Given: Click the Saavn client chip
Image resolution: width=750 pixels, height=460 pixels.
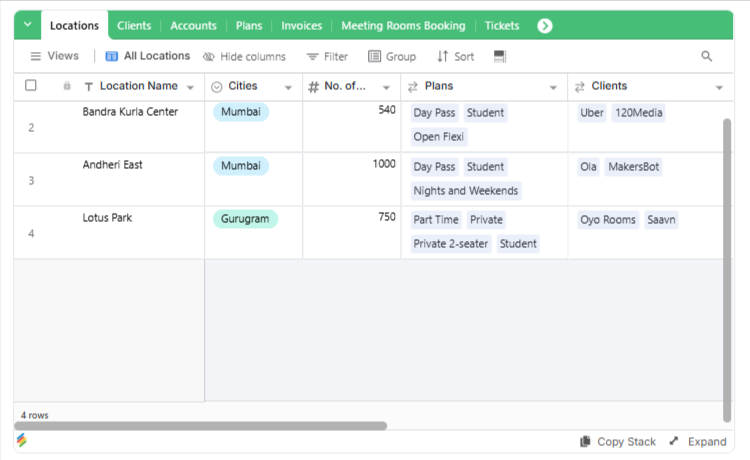Looking at the screenshot, I should [x=661, y=220].
